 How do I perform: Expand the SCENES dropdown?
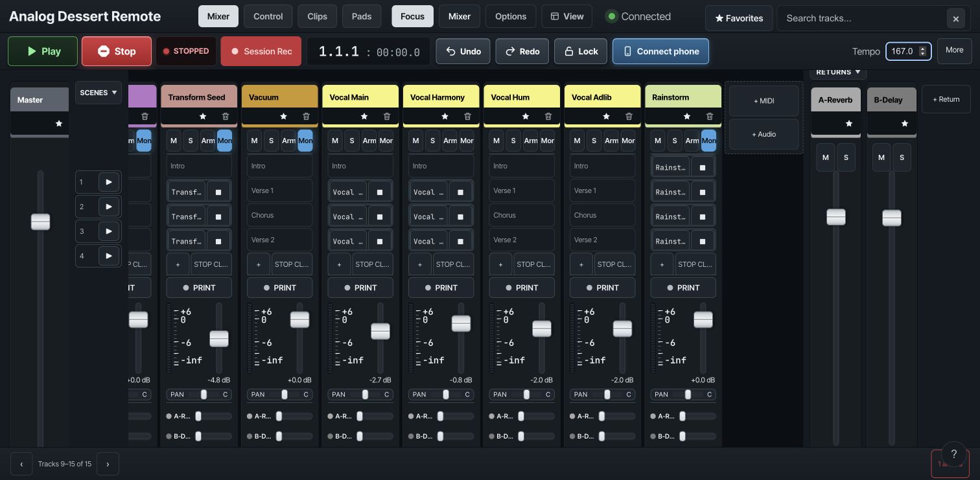[99, 93]
